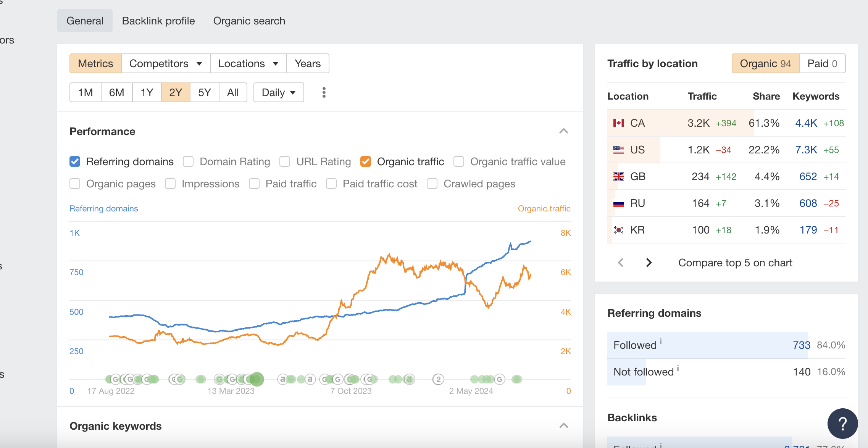Click the Canada flag icon row
The width and height of the screenshot is (868, 448).
(726, 123)
